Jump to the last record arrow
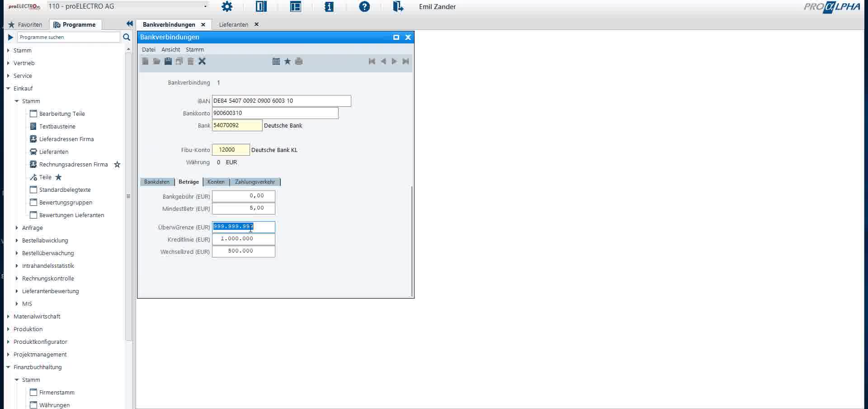 tap(406, 61)
